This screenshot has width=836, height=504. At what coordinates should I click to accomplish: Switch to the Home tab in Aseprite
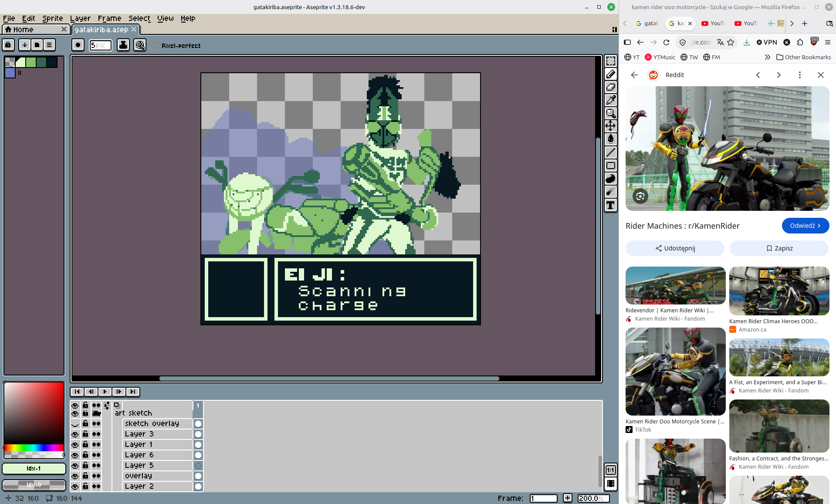tap(35, 29)
